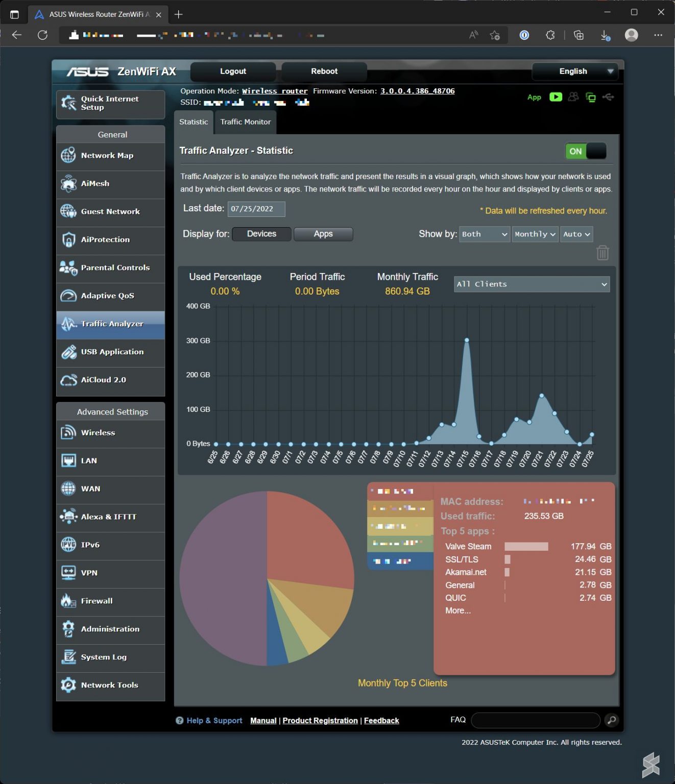
Task: Click the USB status icon in header
Action: (x=608, y=97)
